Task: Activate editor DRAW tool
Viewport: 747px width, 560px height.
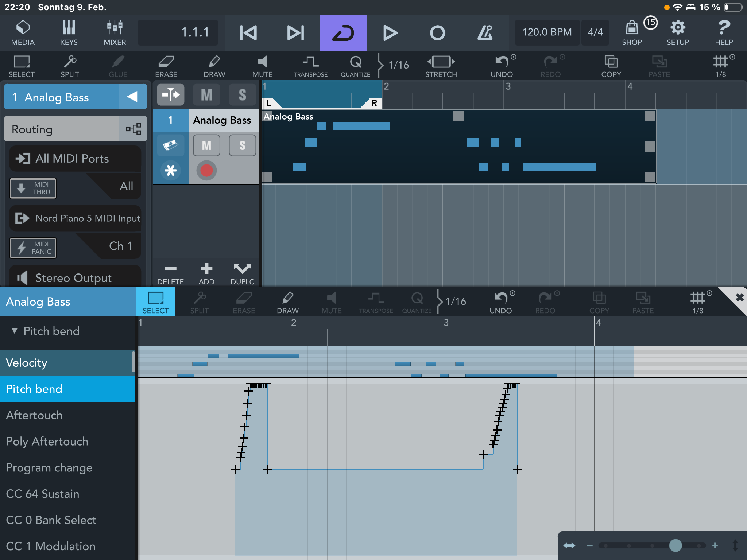Action: (287, 303)
